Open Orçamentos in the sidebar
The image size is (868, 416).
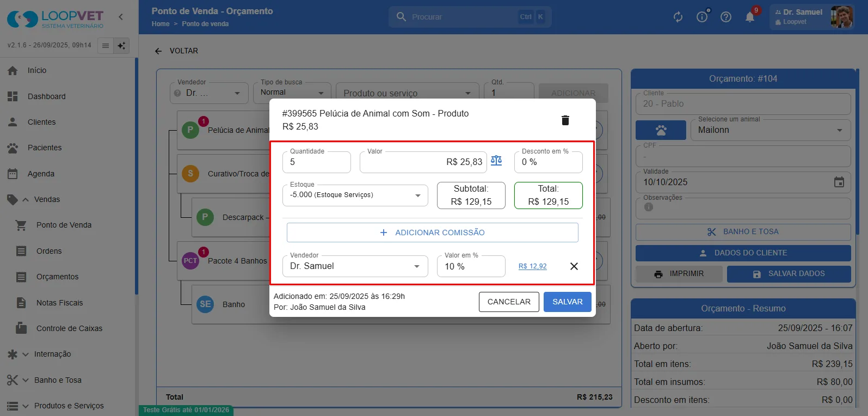57,277
